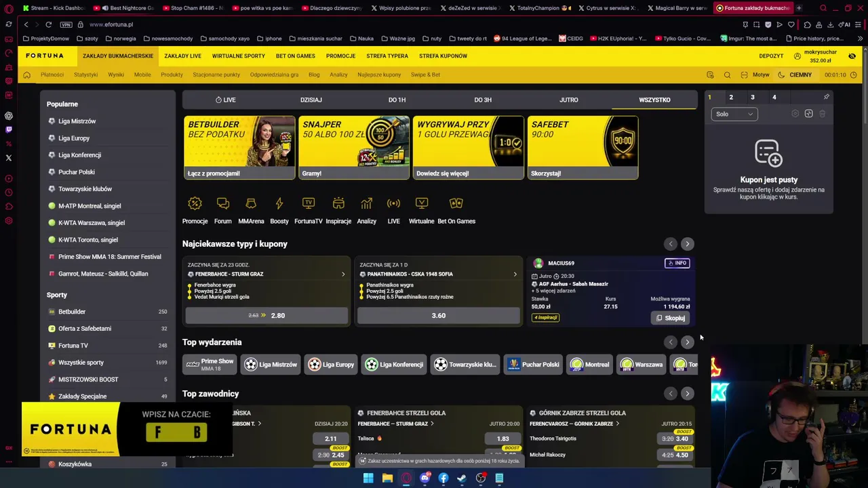Click the betslip collapse/minimize icon
868x488 pixels.
click(809, 114)
